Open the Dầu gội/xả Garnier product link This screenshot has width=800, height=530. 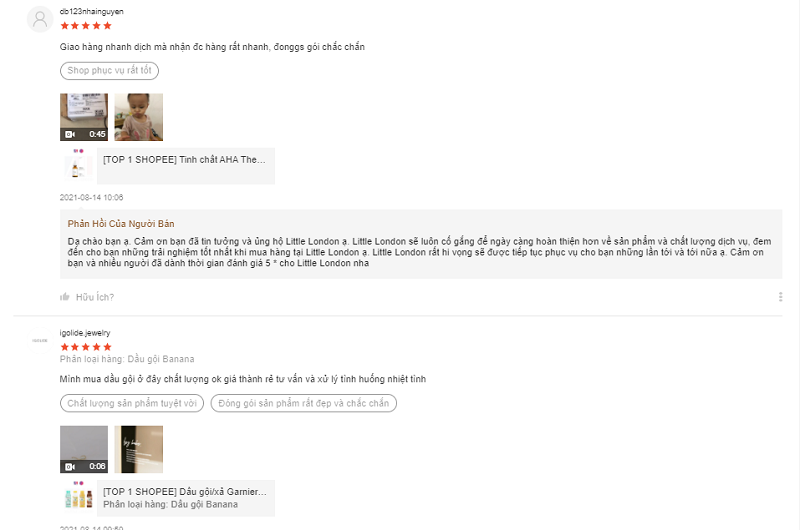(x=186, y=498)
